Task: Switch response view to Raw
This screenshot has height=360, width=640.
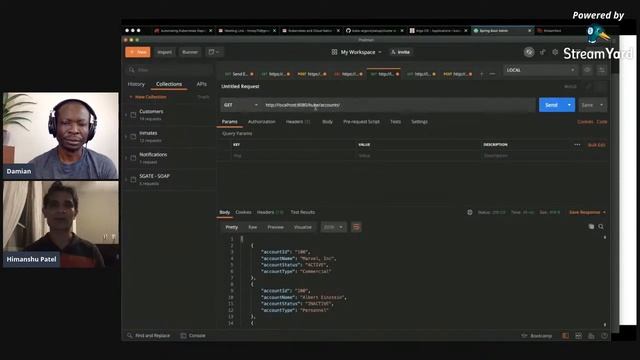Action: click(253, 227)
